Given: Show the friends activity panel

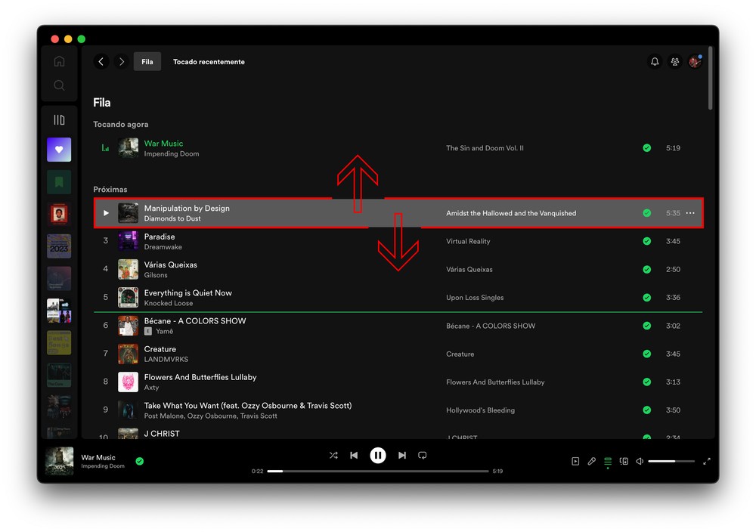Looking at the screenshot, I should click(674, 62).
